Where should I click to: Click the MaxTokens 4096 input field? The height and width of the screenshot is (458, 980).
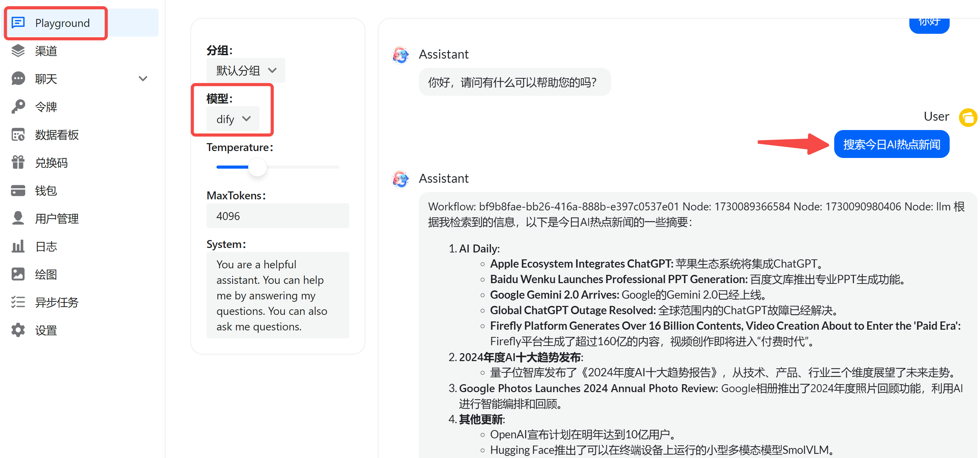tap(277, 216)
